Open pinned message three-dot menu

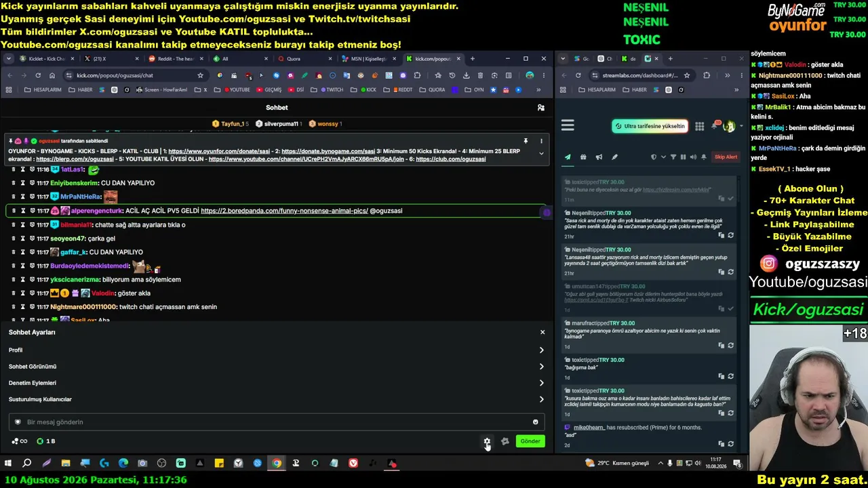541,141
